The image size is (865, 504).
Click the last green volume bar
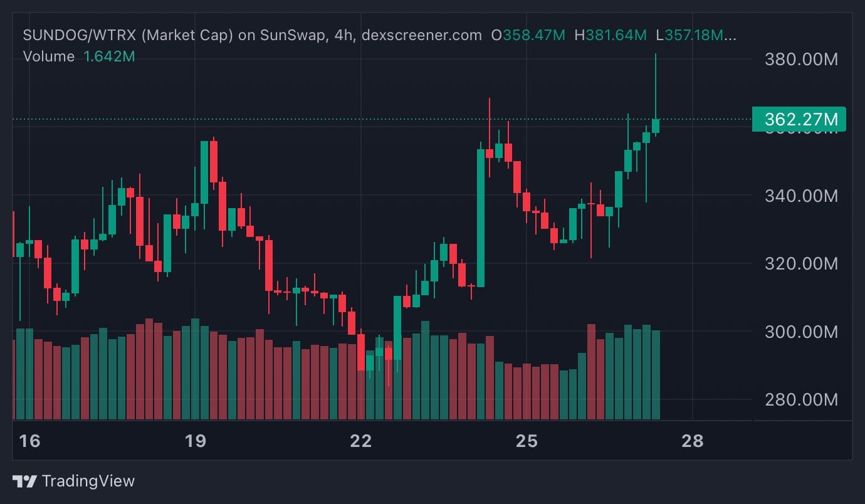tap(656, 375)
